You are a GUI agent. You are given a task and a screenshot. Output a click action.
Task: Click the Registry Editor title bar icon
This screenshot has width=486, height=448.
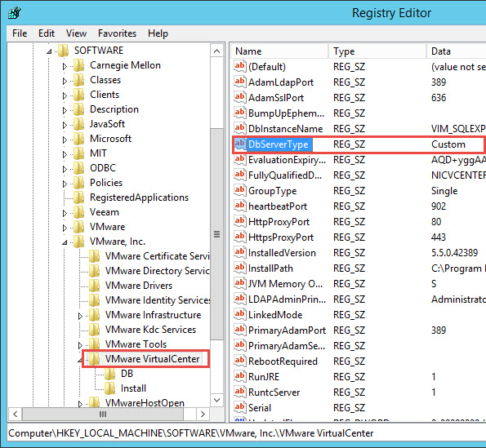[14, 13]
